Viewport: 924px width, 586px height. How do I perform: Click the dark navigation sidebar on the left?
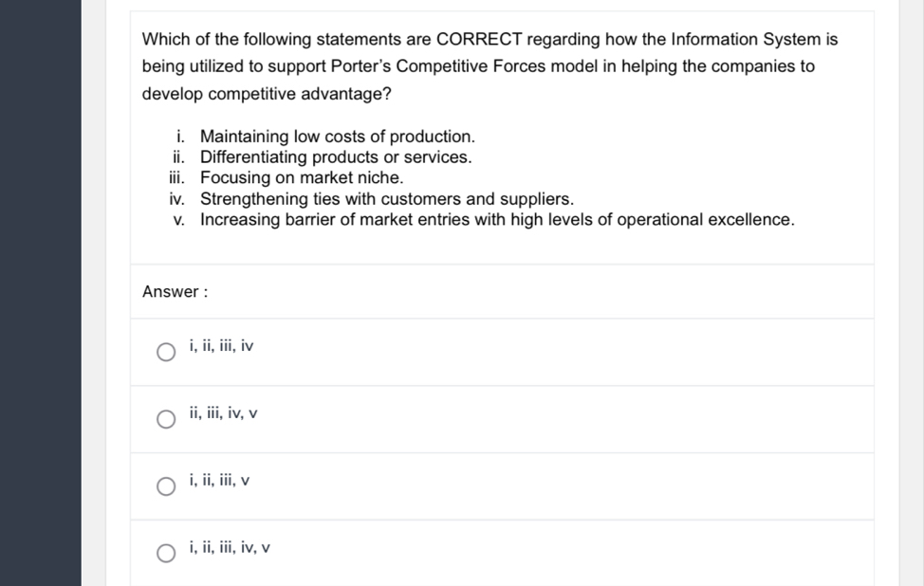(42, 284)
